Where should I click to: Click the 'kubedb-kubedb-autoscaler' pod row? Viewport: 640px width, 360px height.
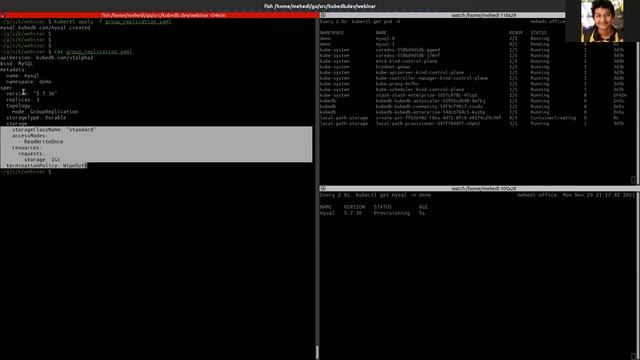[x=473, y=101]
